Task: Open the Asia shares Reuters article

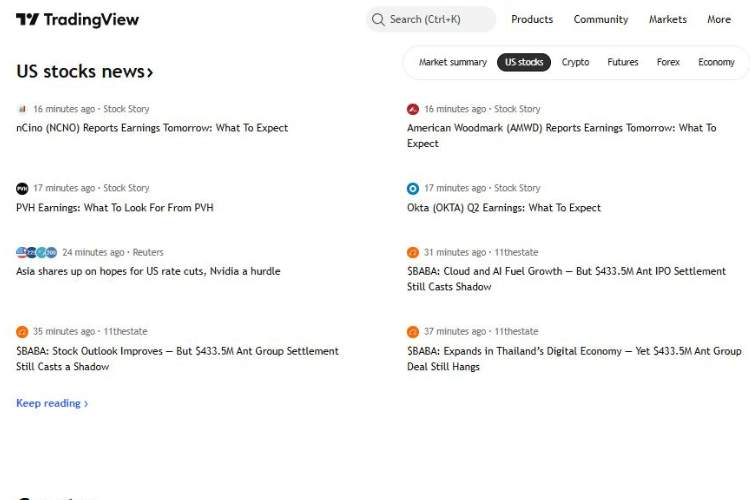Action: click(148, 271)
